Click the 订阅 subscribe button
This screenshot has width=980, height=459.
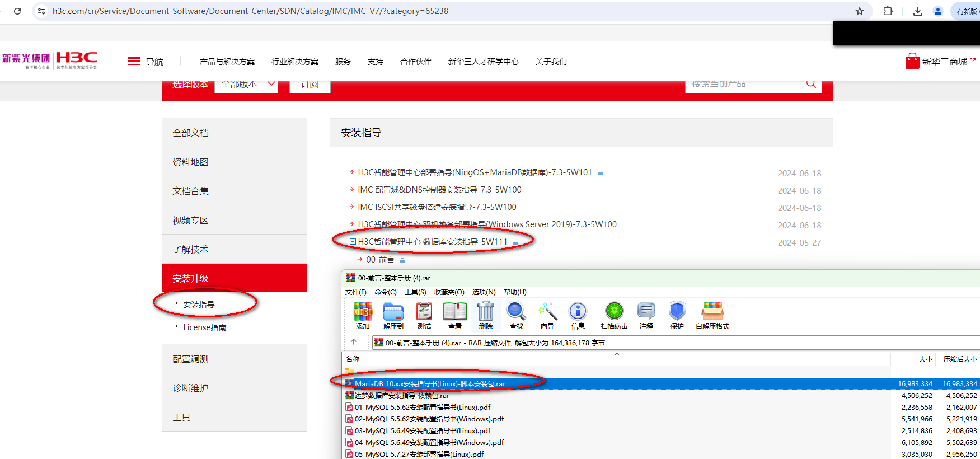[x=310, y=85]
